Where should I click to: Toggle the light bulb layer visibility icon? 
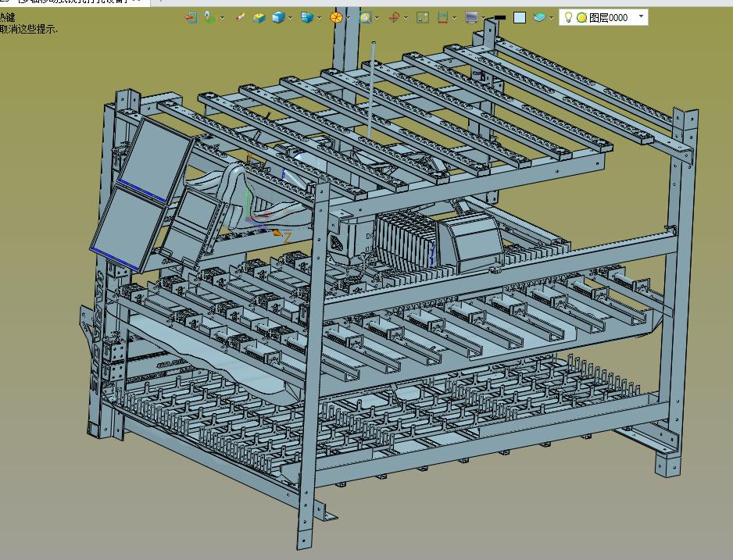[x=568, y=18]
